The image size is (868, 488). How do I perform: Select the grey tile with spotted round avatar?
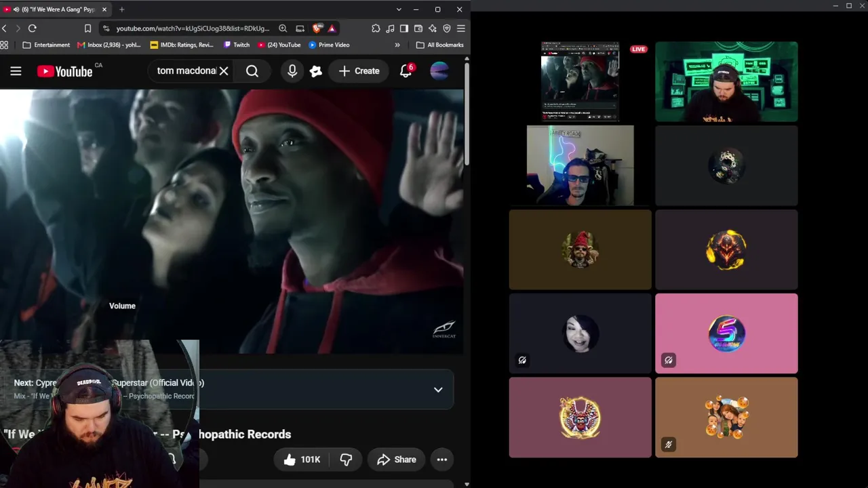[726, 165]
